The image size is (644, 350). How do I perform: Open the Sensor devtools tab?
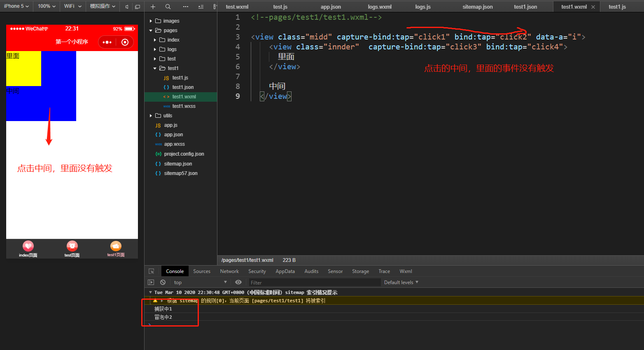[335, 271]
